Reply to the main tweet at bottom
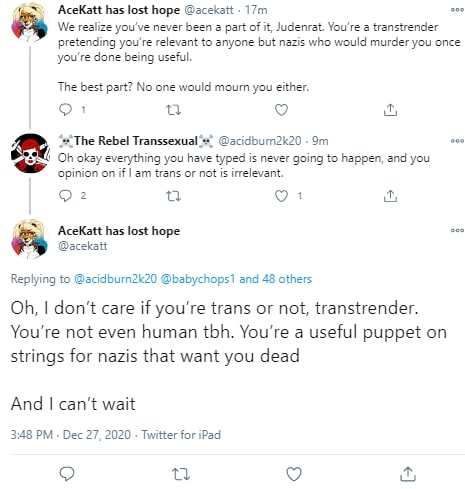The image size is (465, 489). click(67, 474)
